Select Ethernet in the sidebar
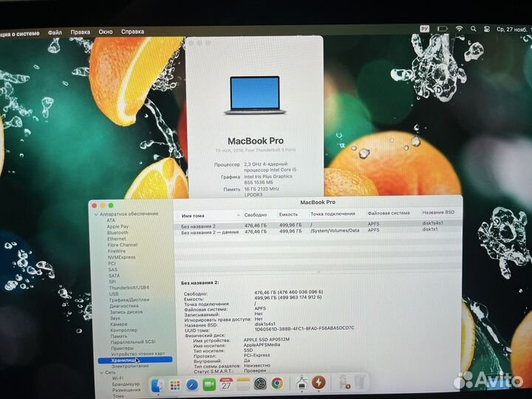 pos(117,239)
